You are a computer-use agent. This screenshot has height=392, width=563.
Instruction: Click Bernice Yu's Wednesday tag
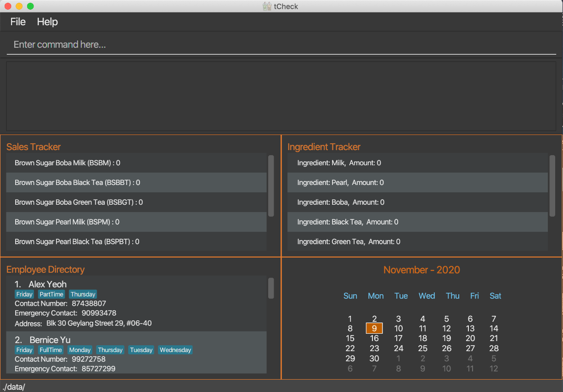(x=175, y=350)
